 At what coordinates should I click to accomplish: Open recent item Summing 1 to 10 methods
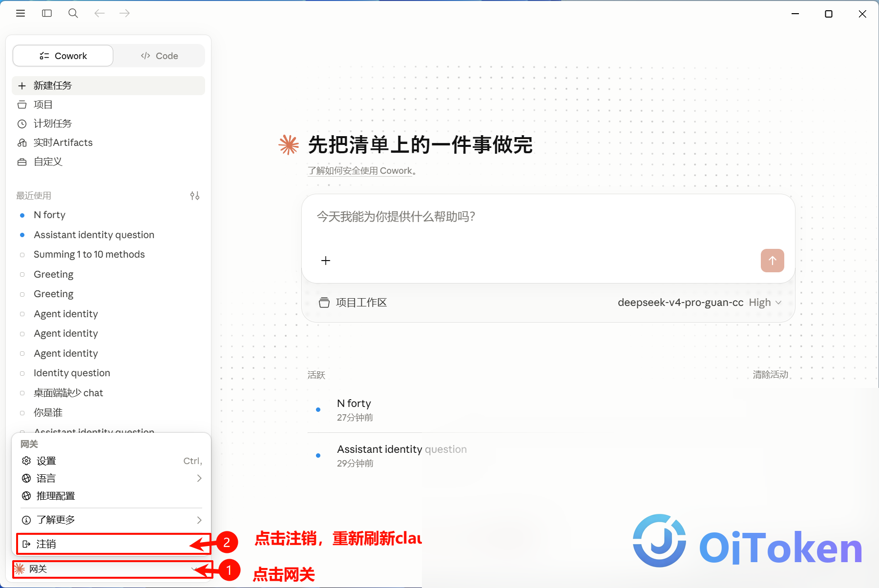(x=108, y=254)
